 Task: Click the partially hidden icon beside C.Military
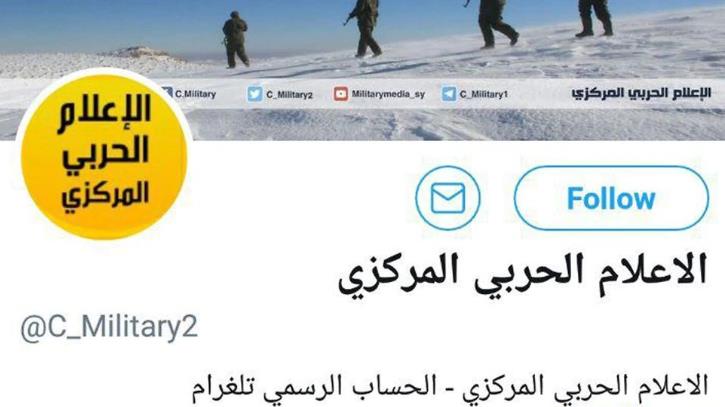pyautogui.click(x=167, y=93)
